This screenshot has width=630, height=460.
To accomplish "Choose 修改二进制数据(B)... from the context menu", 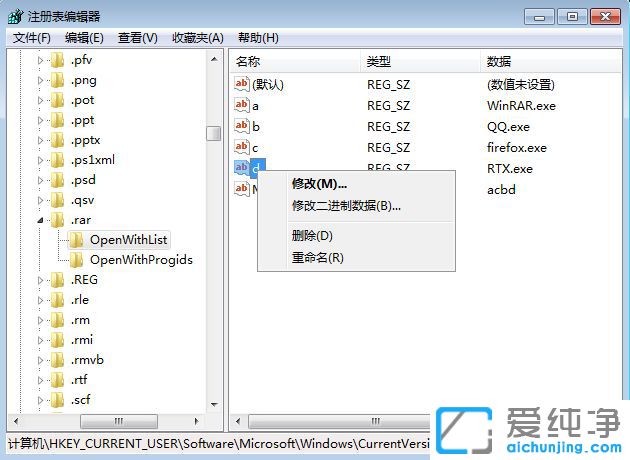I will [356, 206].
